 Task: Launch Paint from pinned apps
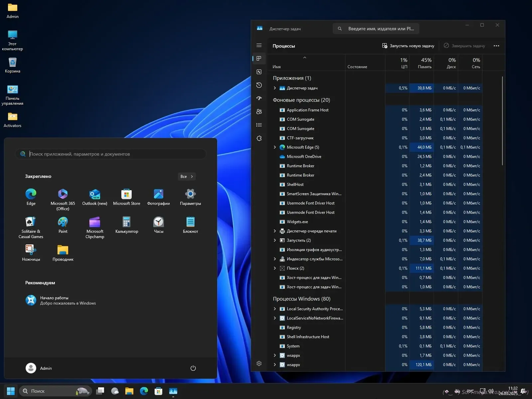point(63,225)
